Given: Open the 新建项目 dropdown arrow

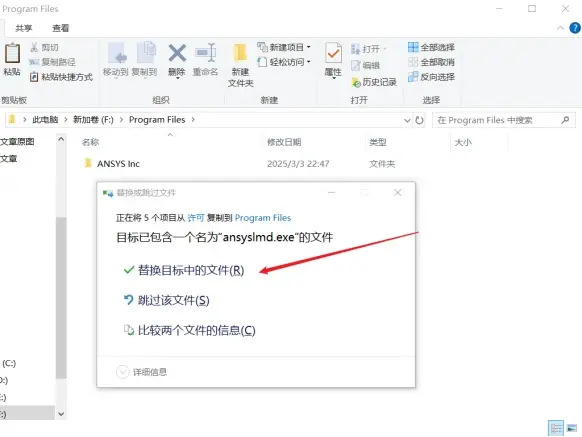Looking at the screenshot, I should click(x=308, y=47).
